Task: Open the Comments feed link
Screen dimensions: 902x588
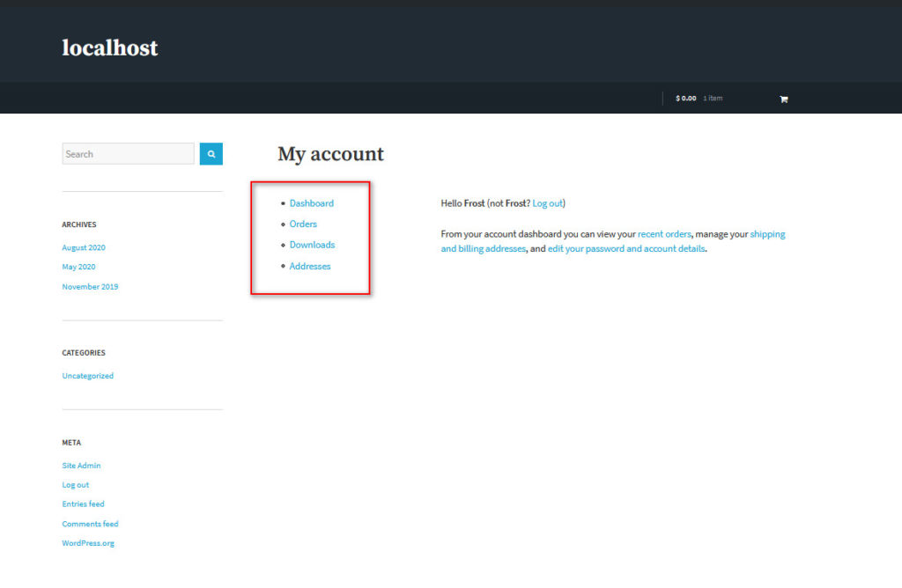Action: [x=90, y=524]
